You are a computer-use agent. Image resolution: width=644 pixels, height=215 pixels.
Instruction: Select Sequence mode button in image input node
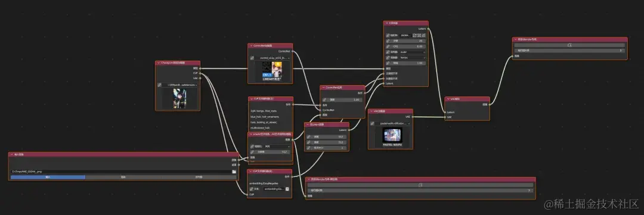click(199, 177)
